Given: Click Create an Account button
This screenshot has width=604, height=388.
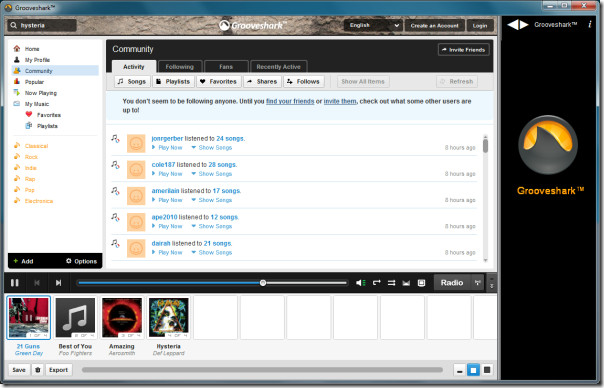Looking at the screenshot, I should (x=435, y=25).
